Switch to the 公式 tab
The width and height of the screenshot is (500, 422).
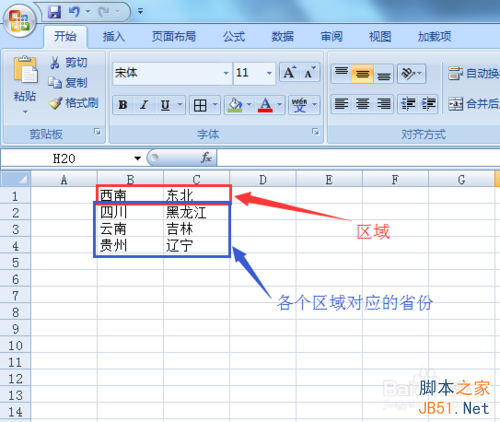point(234,36)
